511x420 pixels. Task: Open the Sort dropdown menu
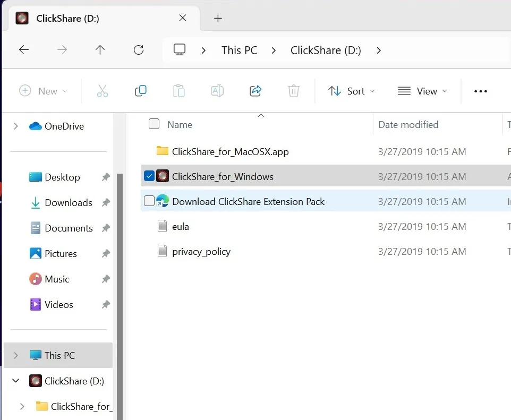click(x=351, y=91)
